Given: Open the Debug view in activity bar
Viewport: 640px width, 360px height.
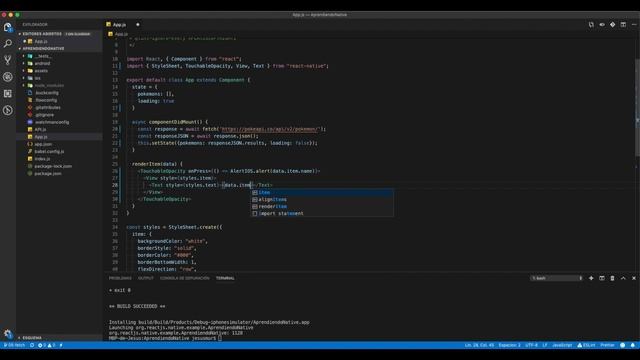Looking at the screenshot, I should 7,77.
